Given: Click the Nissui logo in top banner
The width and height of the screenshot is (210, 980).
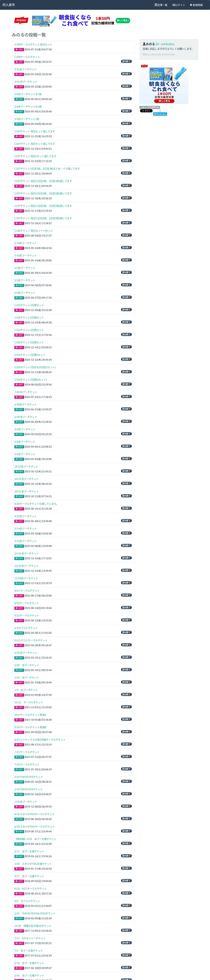Looking at the screenshot, I should point(21,20).
